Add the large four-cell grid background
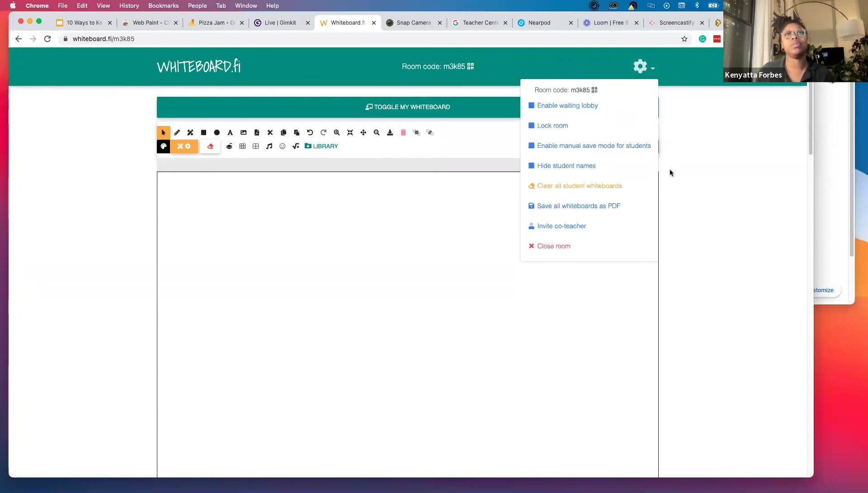The height and width of the screenshot is (493, 868). tap(256, 146)
